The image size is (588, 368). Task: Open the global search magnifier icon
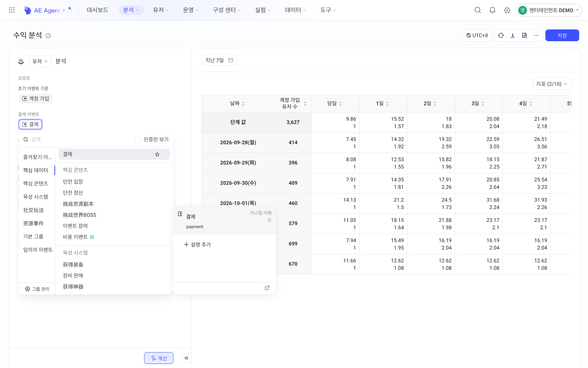478,10
